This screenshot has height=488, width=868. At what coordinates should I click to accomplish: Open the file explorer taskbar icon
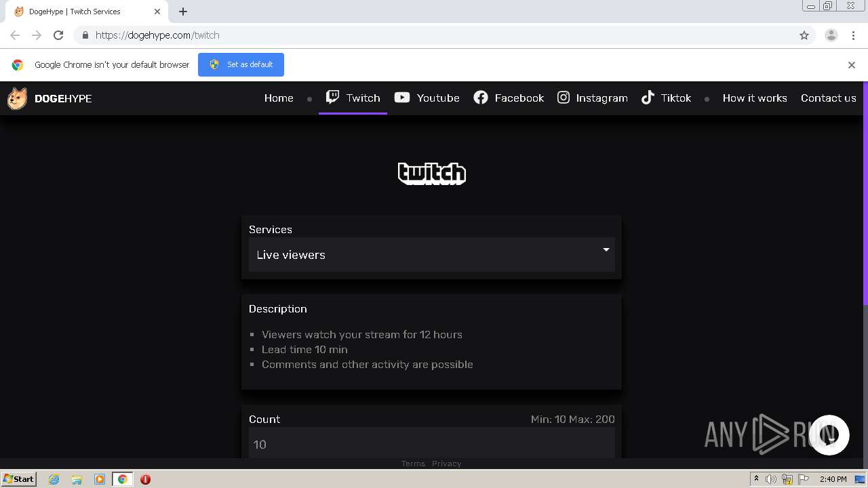[x=77, y=479]
